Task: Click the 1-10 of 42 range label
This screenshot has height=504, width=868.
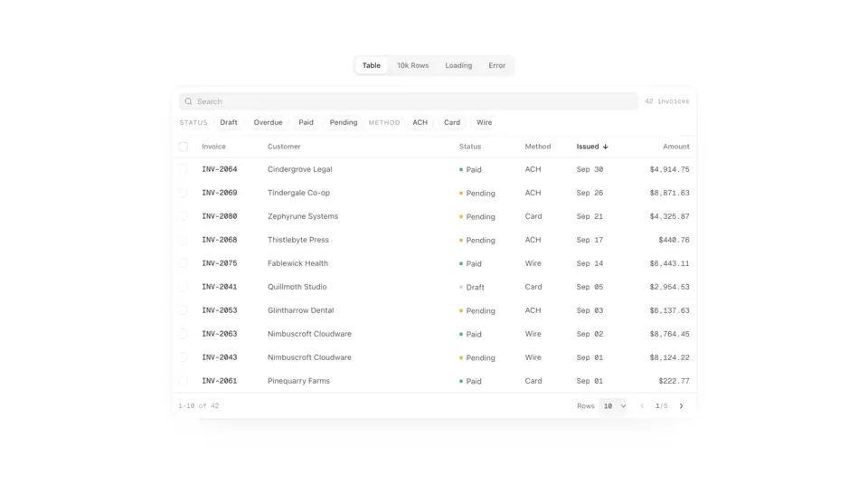Action: pyautogui.click(x=199, y=406)
